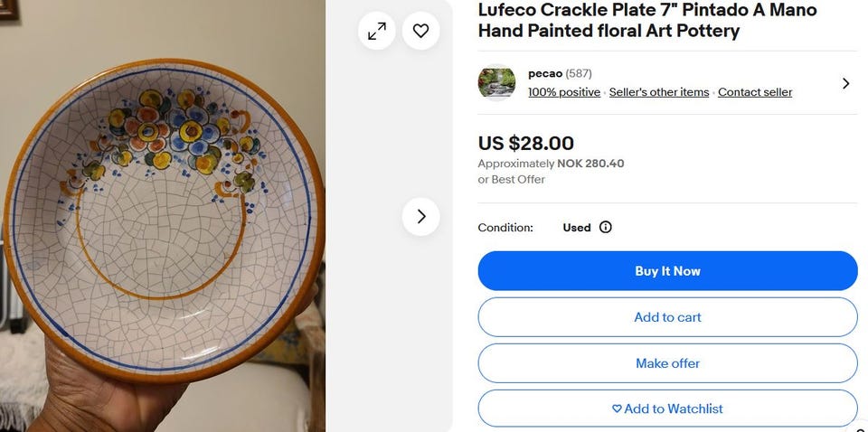Screen dimensions: 868x432
Task: Click the Lufeco Crackle Plate listing title
Action: [x=647, y=20]
